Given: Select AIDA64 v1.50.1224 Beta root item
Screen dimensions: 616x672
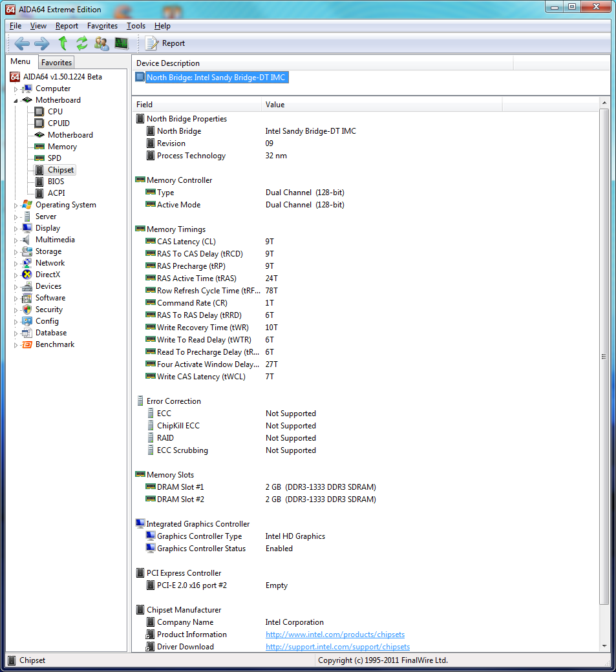Looking at the screenshot, I should [62, 77].
